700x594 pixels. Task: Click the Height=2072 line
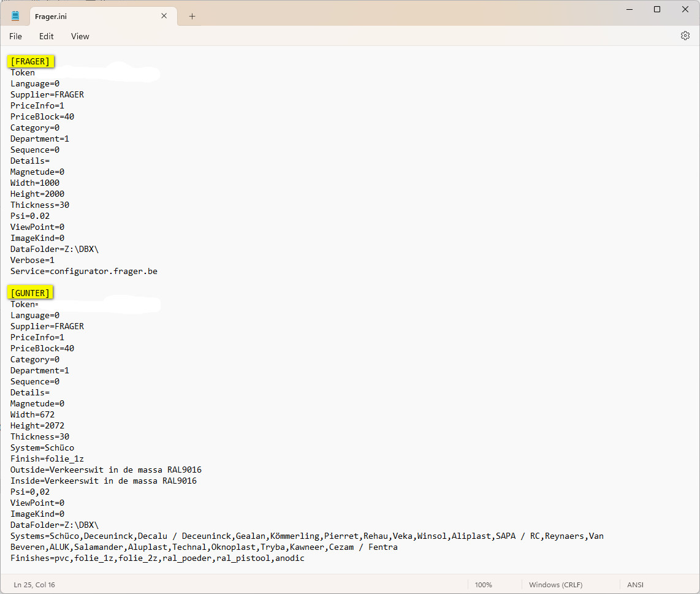point(37,425)
